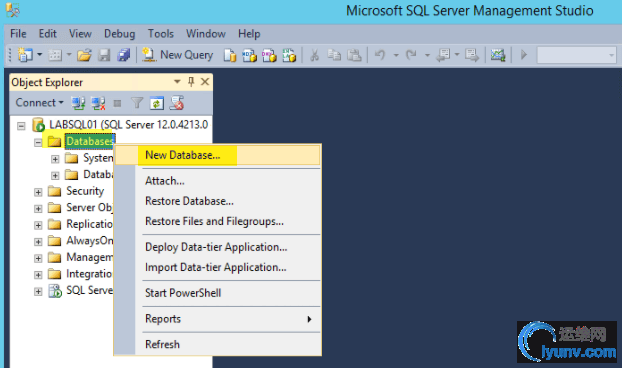Viewport: 622px width, 368px height.
Task: Close the Object Explorer panel
Action: [205, 82]
